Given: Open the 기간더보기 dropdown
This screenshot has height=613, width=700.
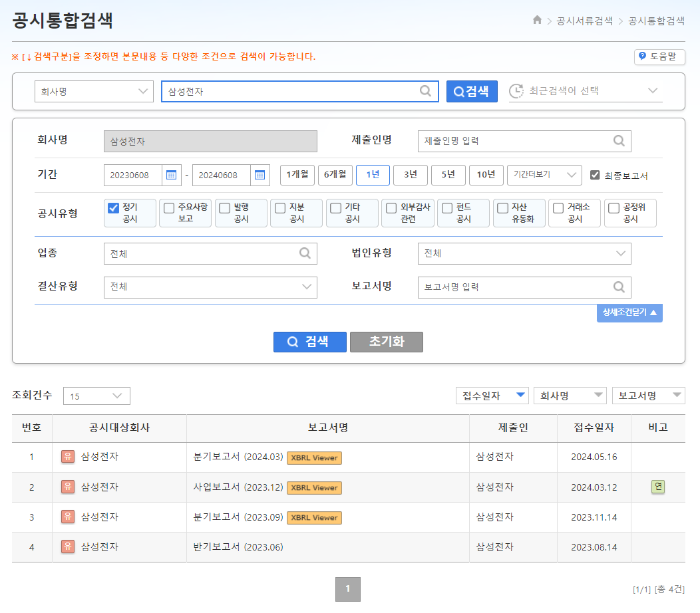Looking at the screenshot, I should (545, 175).
